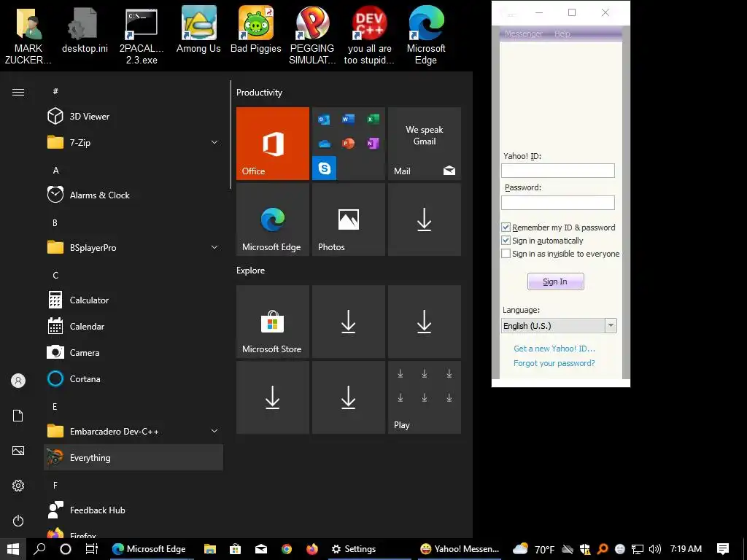Open Feedback Hub from the app list
Viewport: 747px width, 560px height.
(133, 510)
